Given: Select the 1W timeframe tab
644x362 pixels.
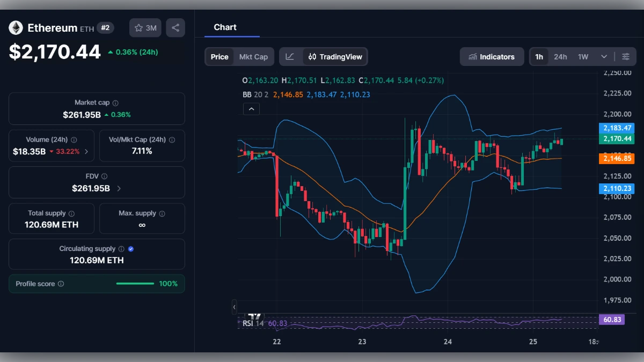Looking at the screenshot, I should [583, 56].
